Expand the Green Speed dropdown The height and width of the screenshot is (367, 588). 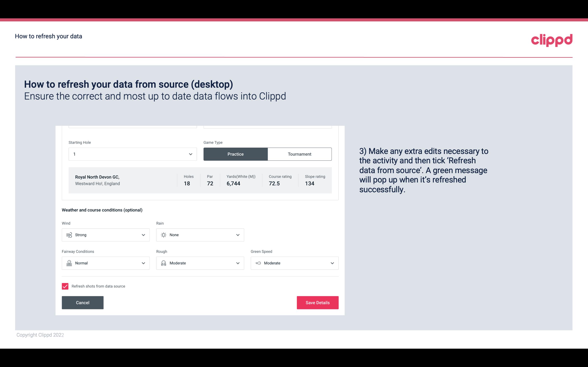(332, 263)
